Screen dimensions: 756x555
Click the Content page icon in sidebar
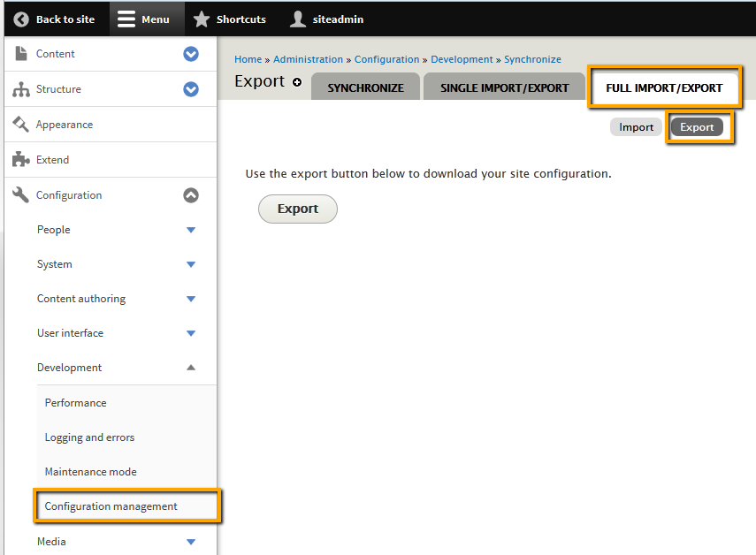21,54
